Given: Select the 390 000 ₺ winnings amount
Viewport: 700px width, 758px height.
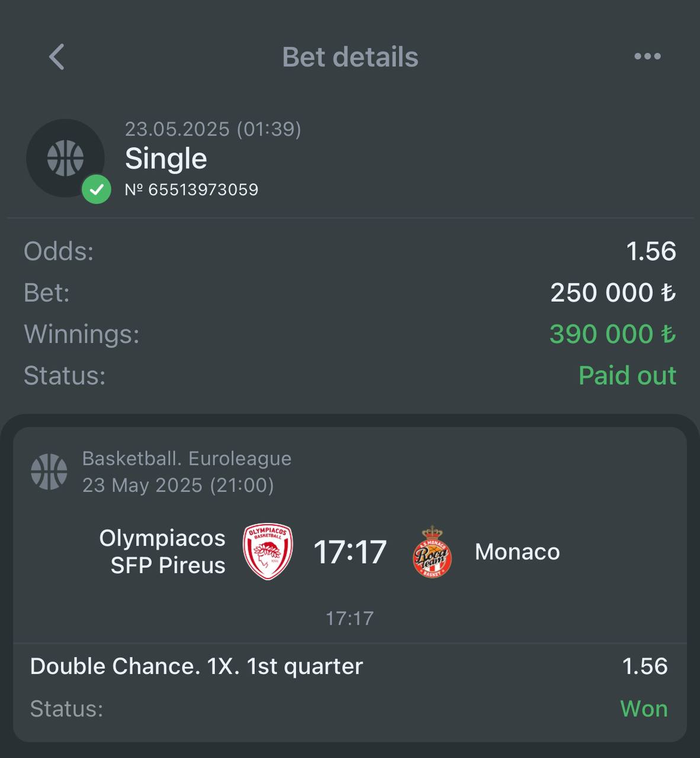Looking at the screenshot, I should pyautogui.click(x=613, y=334).
